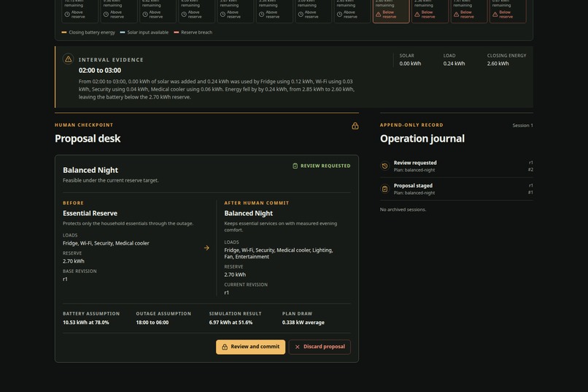Click the 18:00 to 06:00 outage assumption
The width and height of the screenshot is (588, 392).
[152, 323]
